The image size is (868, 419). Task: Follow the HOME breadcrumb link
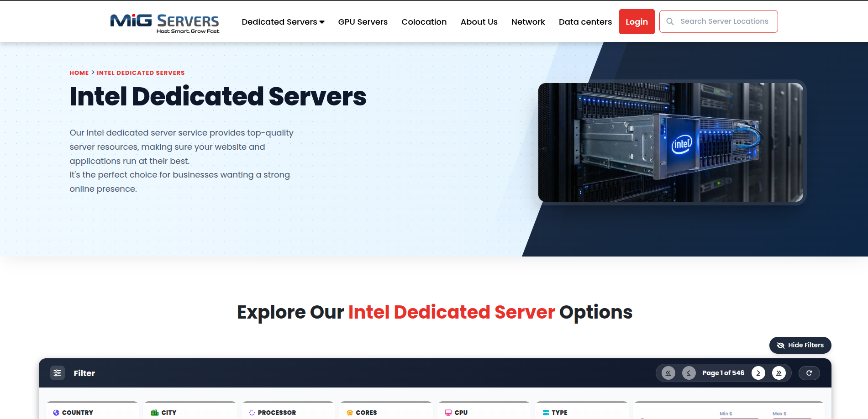click(x=79, y=73)
